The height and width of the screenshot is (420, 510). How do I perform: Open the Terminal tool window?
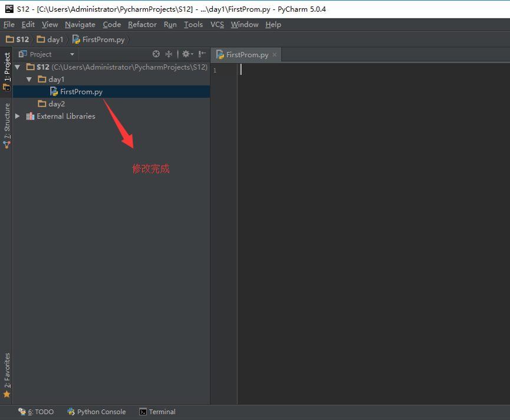point(157,412)
